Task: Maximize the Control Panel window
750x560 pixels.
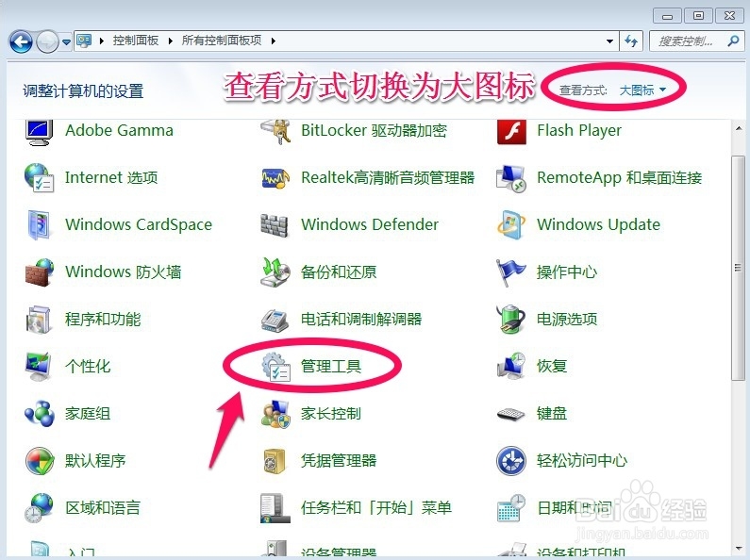Action: tap(698, 15)
